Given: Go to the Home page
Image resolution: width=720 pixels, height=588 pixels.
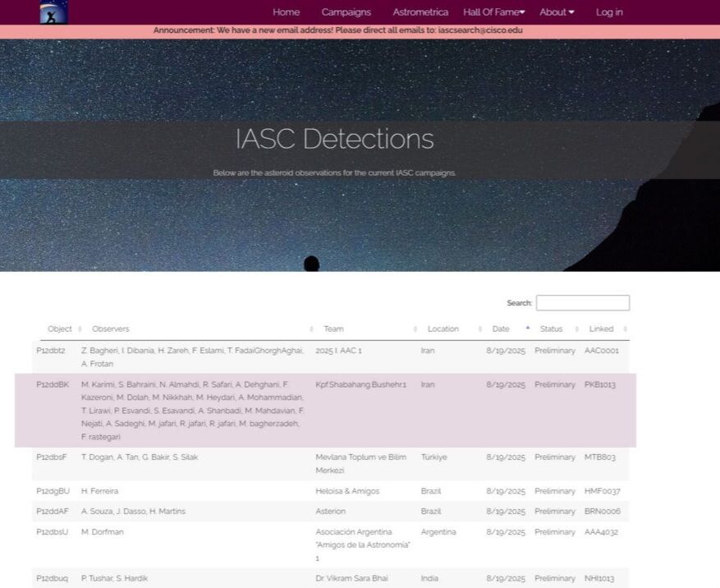Looking at the screenshot, I should [286, 12].
